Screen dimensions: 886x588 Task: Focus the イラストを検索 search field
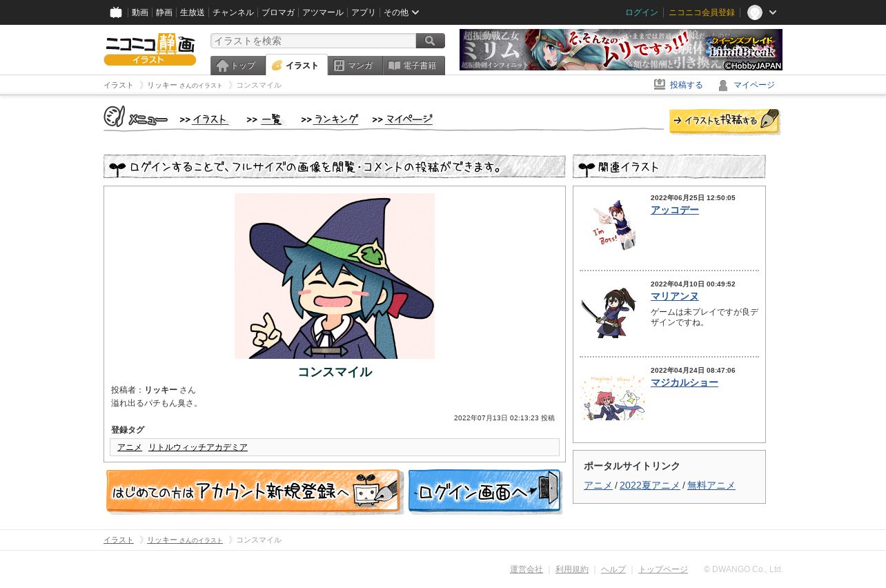pos(313,41)
